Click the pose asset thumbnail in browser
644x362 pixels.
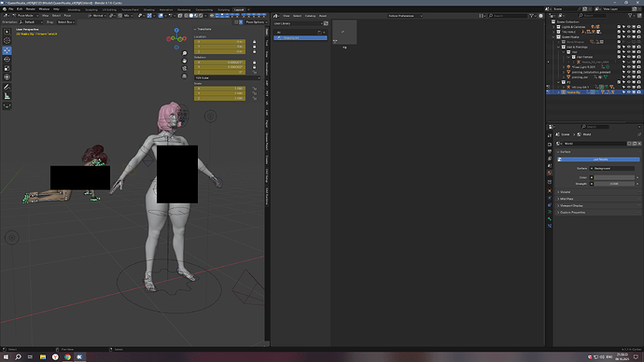344,32
